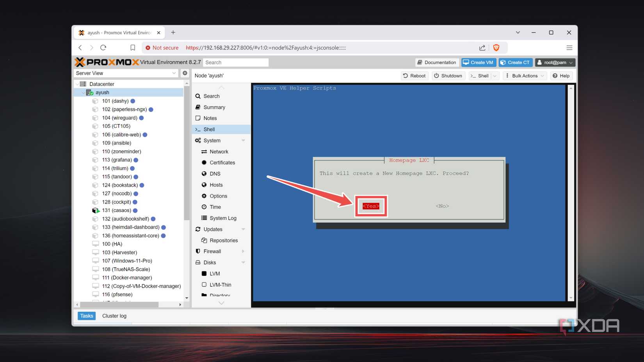Collapse the Datacenter tree node

point(77,84)
